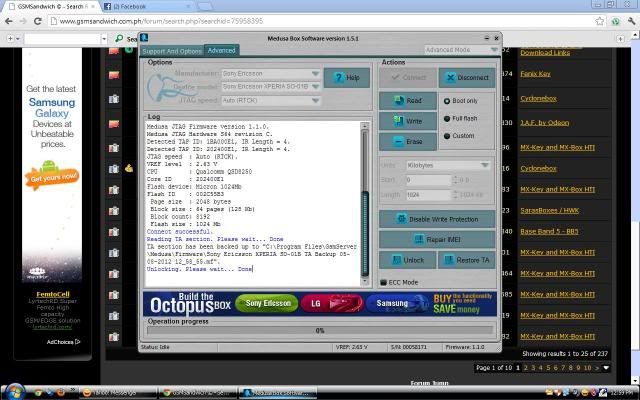Click the Read action button

pos(408,100)
